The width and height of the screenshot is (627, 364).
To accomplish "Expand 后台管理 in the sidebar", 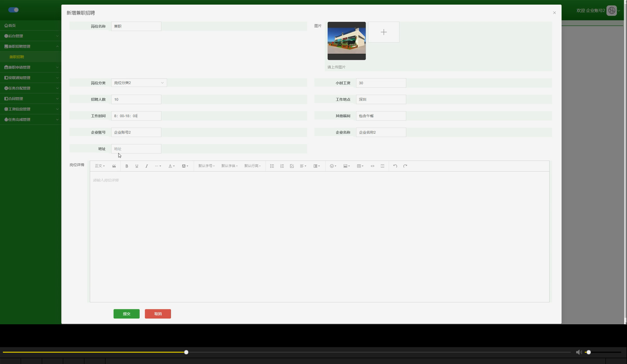I will 31,36.
